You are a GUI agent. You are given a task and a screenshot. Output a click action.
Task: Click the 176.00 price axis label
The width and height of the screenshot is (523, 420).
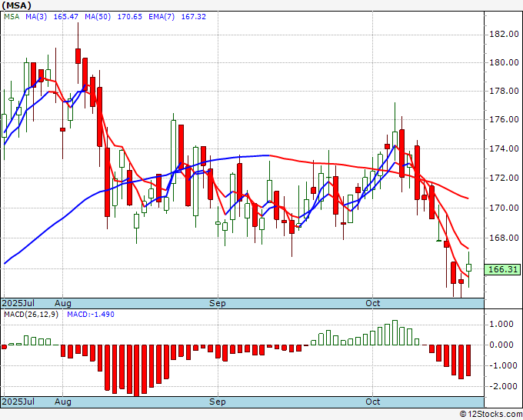(504, 119)
